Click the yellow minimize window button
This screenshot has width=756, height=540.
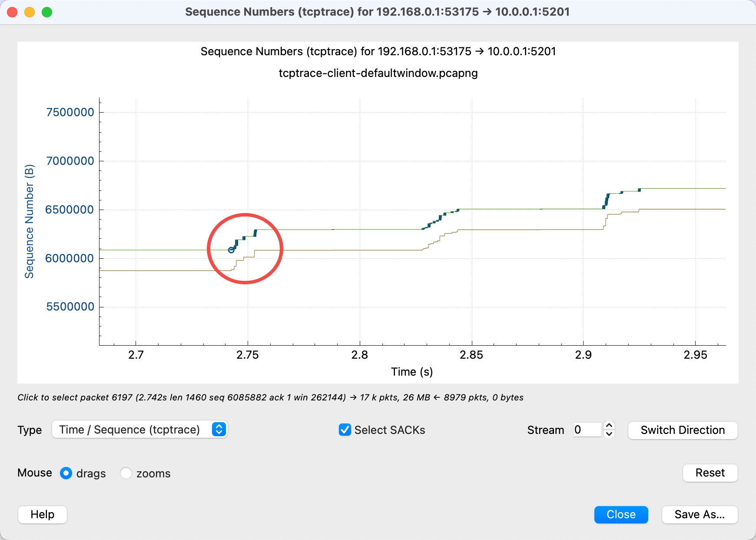30,12
